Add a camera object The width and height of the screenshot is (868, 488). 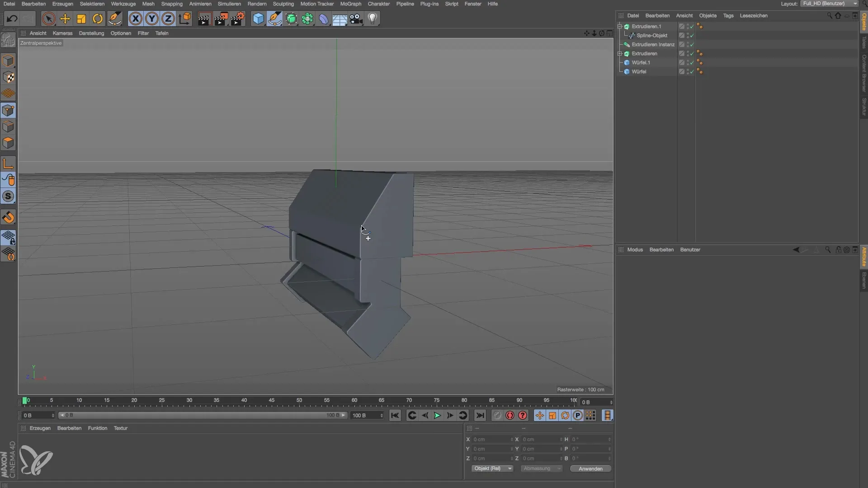point(356,19)
